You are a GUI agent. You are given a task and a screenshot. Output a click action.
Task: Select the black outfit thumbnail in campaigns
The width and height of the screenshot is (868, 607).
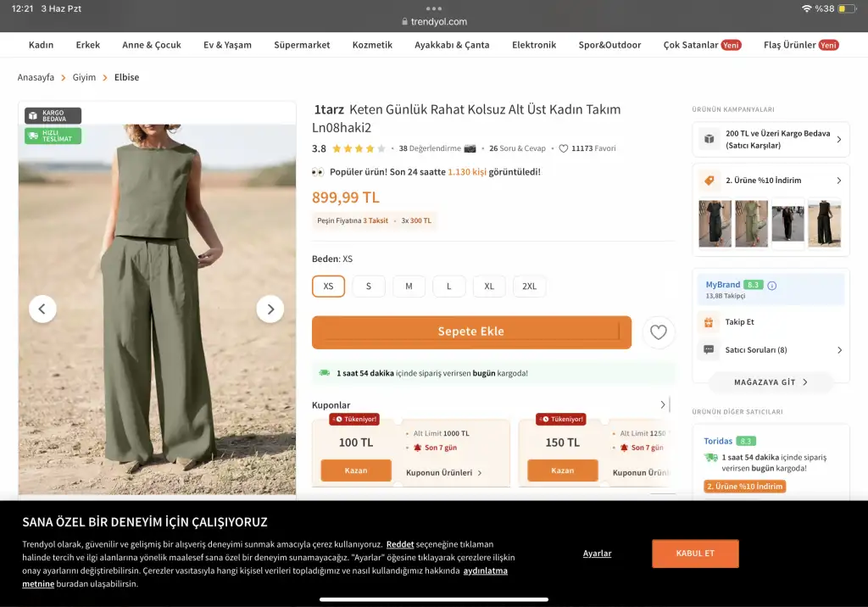click(x=715, y=224)
